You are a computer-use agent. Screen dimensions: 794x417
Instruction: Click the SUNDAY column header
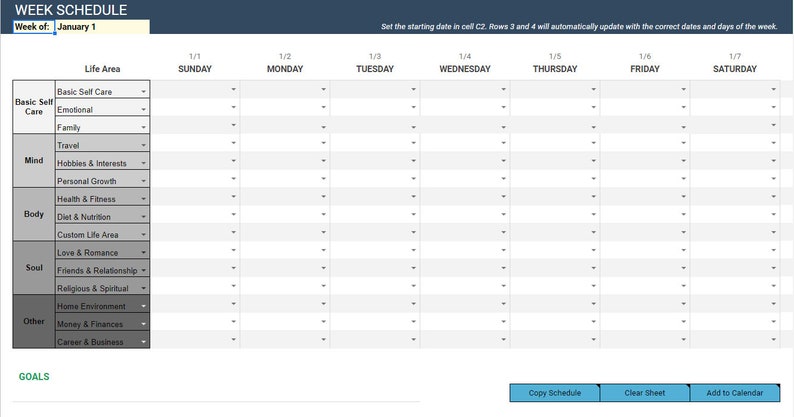195,69
